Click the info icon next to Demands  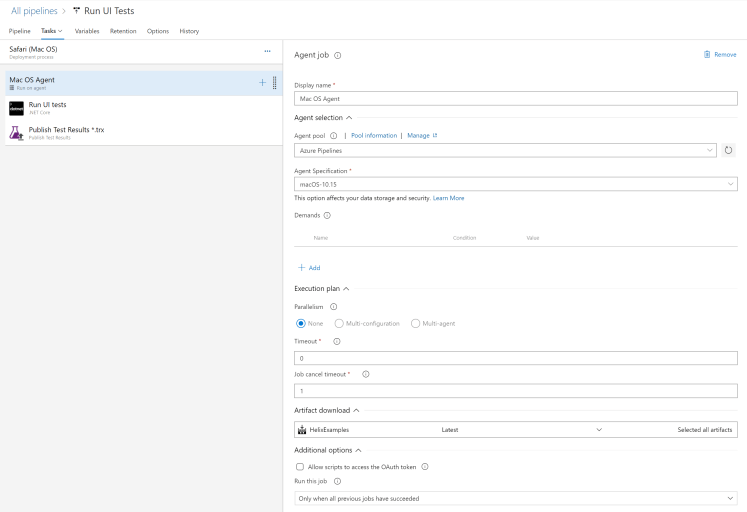pos(327,215)
